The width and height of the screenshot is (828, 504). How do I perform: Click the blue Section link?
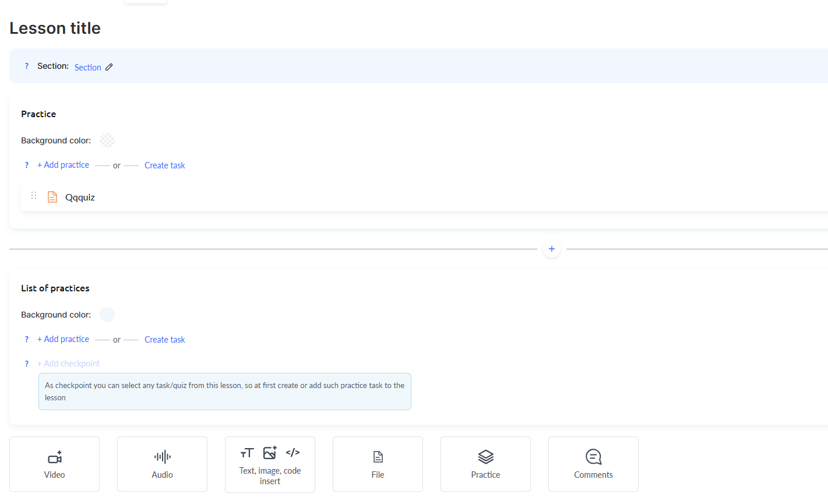point(87,68)
